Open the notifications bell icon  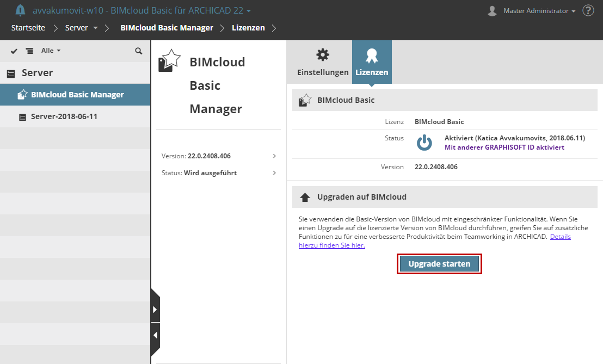[x=20, y=9]
